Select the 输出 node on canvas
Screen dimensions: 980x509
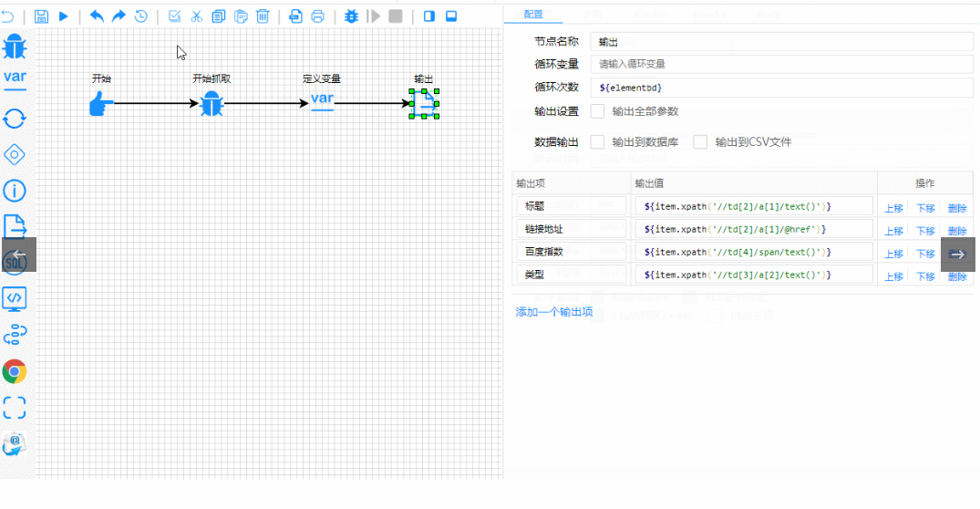pos(425,104)
